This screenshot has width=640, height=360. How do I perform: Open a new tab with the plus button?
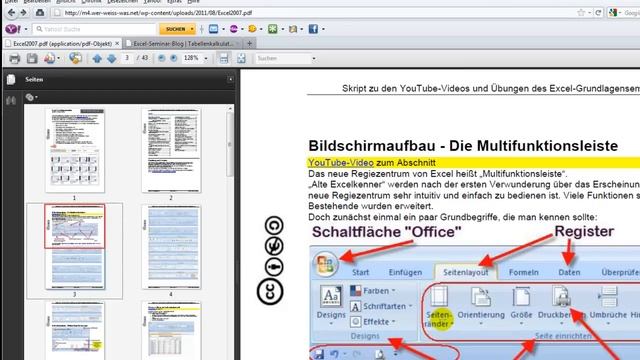[249, 43]
